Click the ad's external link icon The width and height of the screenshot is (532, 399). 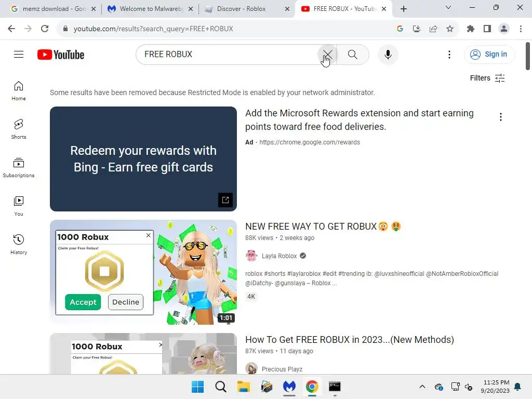pos(225,200)
